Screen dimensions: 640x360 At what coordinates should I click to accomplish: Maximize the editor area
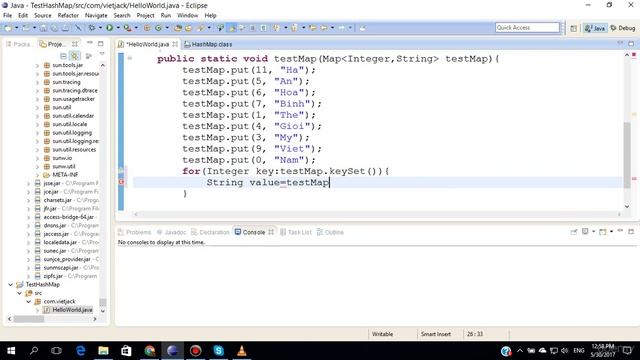631,43
